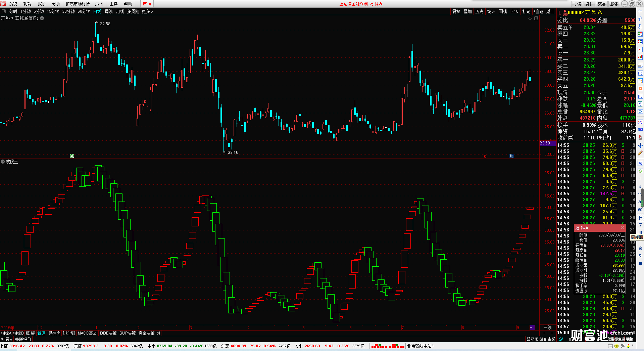Click the 资金决策 indicator button
Viewport: 644px width, 351px height.
pos(146,333)
